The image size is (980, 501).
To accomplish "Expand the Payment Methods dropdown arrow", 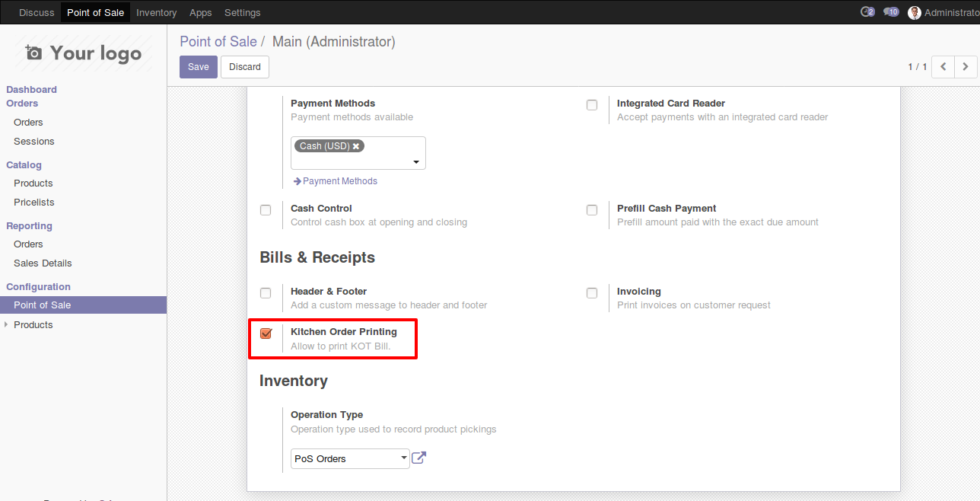I will pos(416,162).
